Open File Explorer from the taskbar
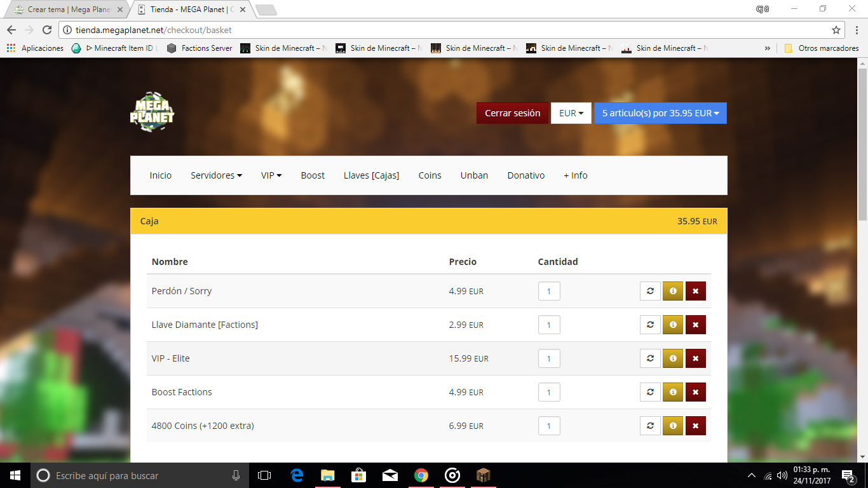The image size is (868, 488). click(328, 475)
